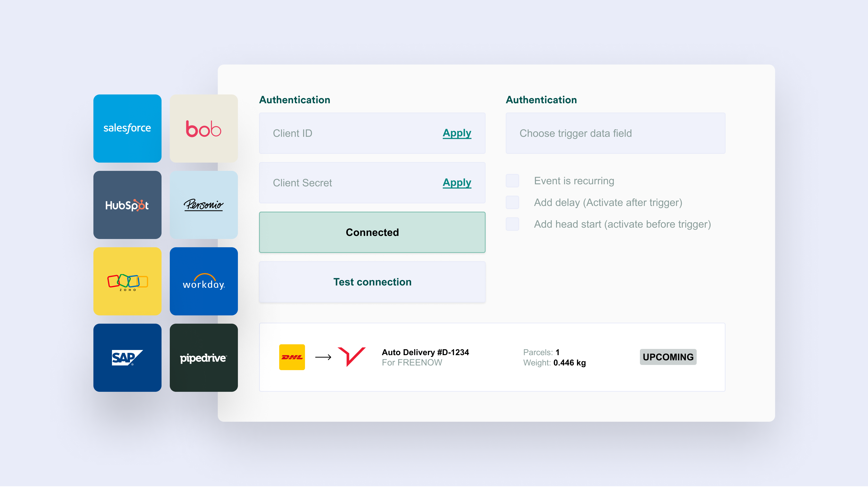Enable the Event is recurring checkbox

click(x=512, y=180)
